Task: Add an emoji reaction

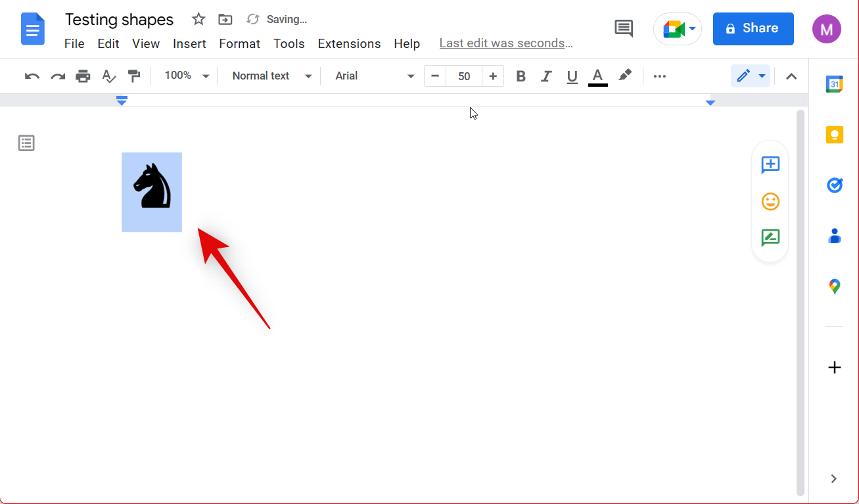Action: click(770, 201)
